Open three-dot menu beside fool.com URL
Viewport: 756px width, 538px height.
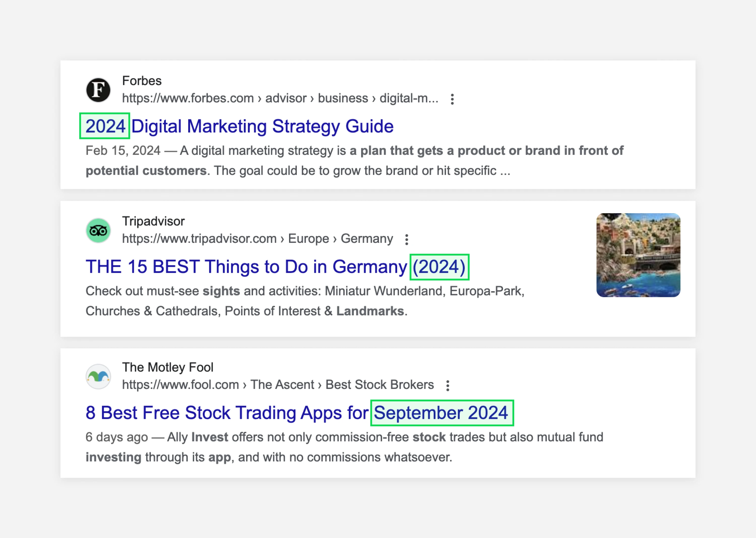click(x=448, y=385)
